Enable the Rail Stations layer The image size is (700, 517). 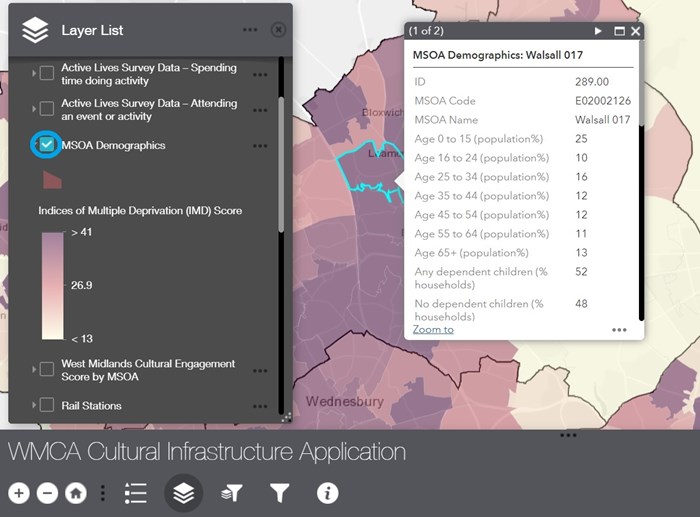click(47, 405)
